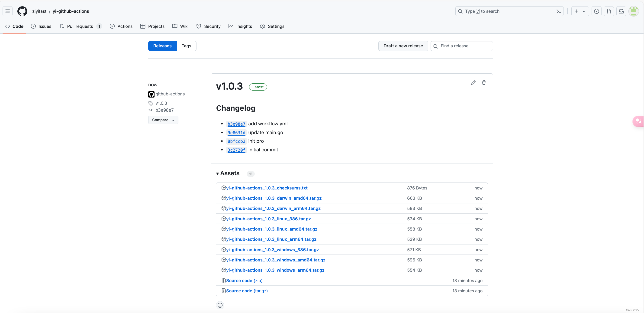This screenshot has height=313, width=644.
Task: Open the plus create new dropdown
Action: [x=580, y=11]
